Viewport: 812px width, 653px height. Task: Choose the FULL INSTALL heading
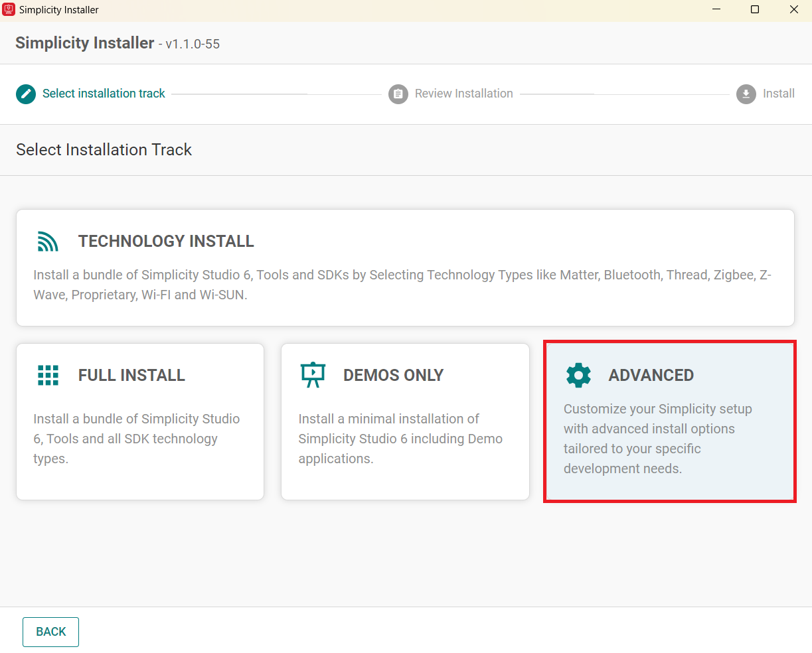click(x=131, y=376)
